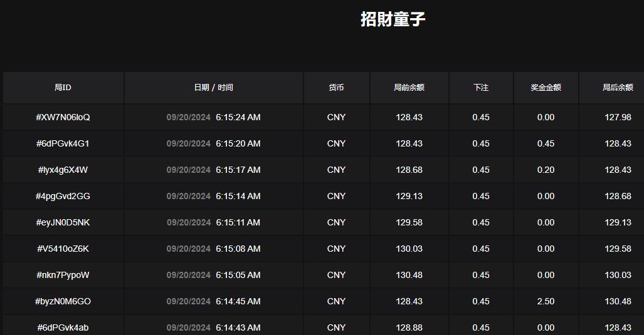Image resolution: width=644 pixels, height=335 pixels.
Task: Select round ID #nkn7PypoW
Action: click(63, 275)
